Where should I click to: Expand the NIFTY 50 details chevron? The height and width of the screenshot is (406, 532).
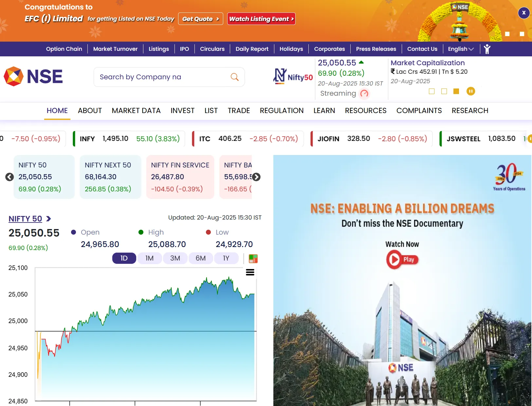(49, 219)
